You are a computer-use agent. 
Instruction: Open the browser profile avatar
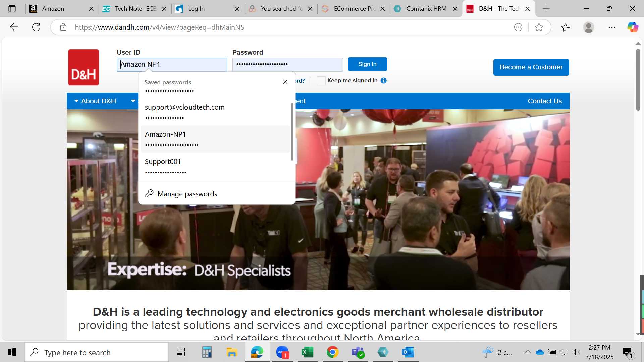pyautogui.click(x=589, y=27)
